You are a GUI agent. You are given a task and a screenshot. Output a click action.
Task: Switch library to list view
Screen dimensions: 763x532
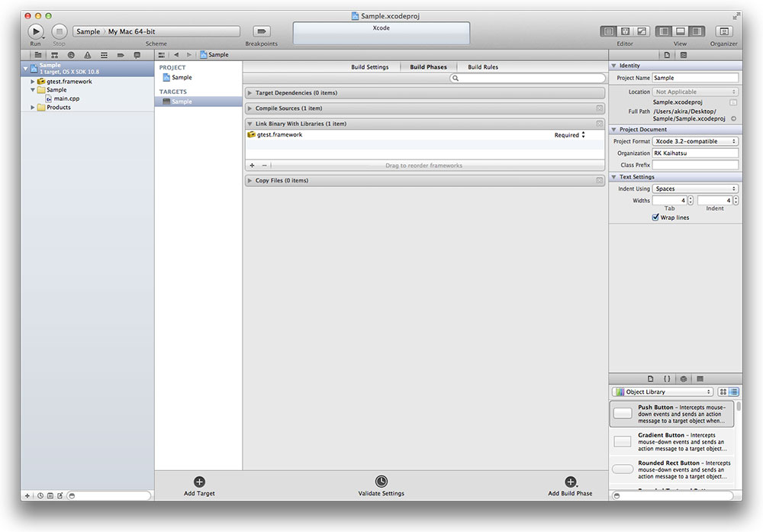[x=734, y=392]
